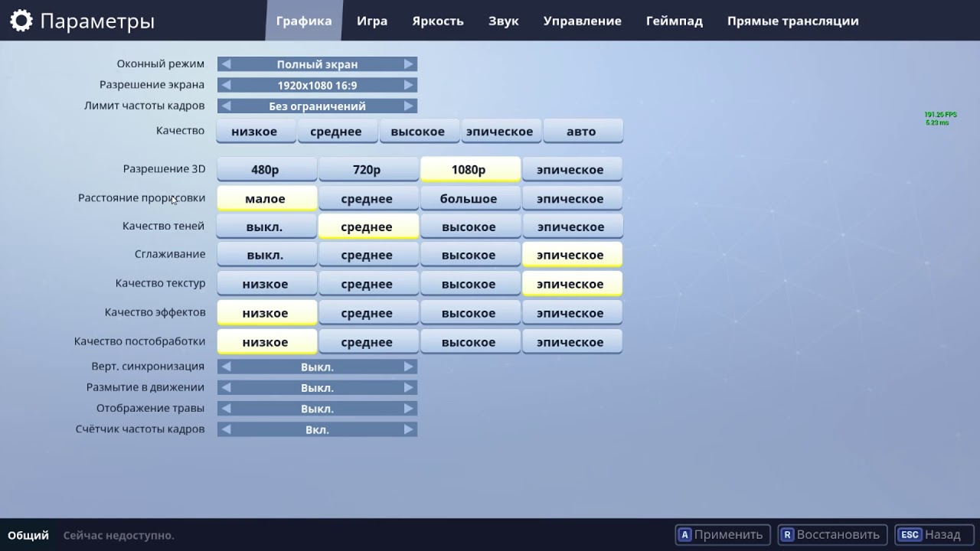Set Качество текстур to низкое
The width and height of the screenshot is (980, 551).
click(x=266, y=284)
